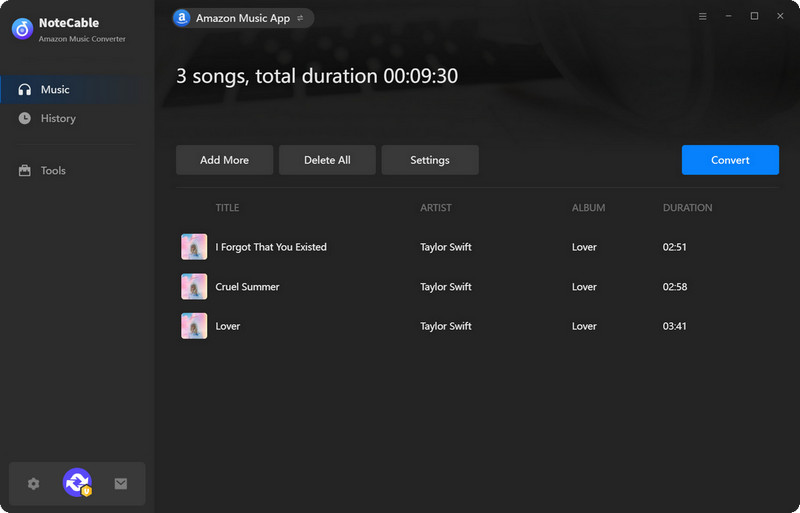
Task: Click album art of I Forgot That You Existed
Action: 194,247
